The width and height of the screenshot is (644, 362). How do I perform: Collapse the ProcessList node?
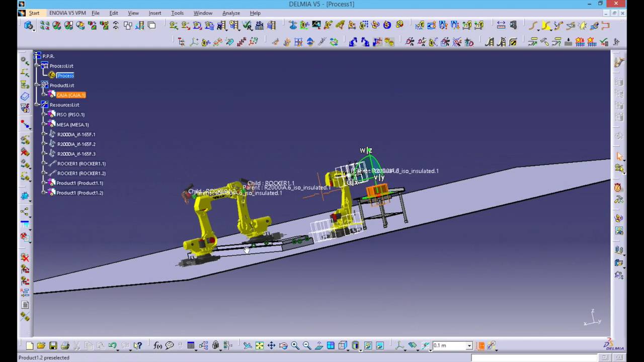[x=37, y=66]
